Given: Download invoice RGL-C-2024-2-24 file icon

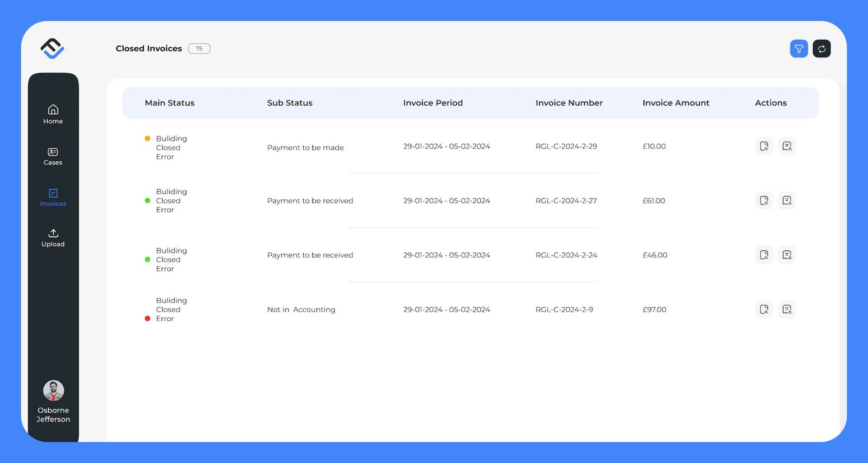Looking at the screenshot, I should click(764, 255).
